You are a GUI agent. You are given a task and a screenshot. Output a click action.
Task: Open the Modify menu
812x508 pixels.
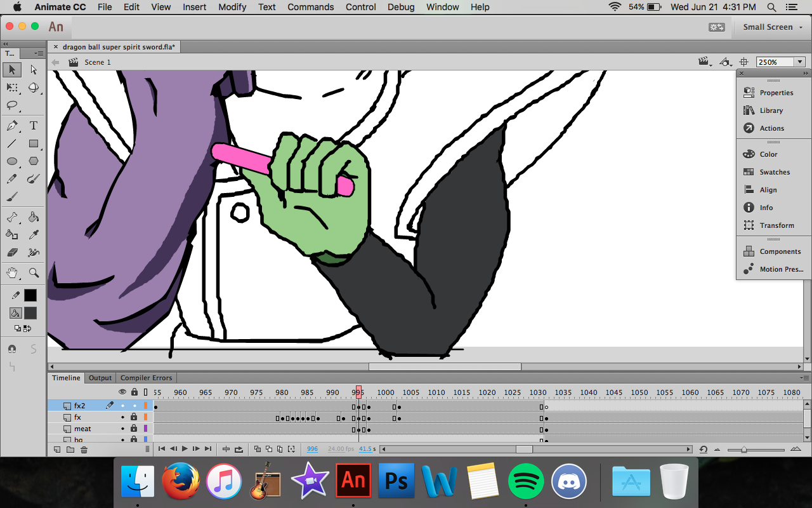click(232, 7)
